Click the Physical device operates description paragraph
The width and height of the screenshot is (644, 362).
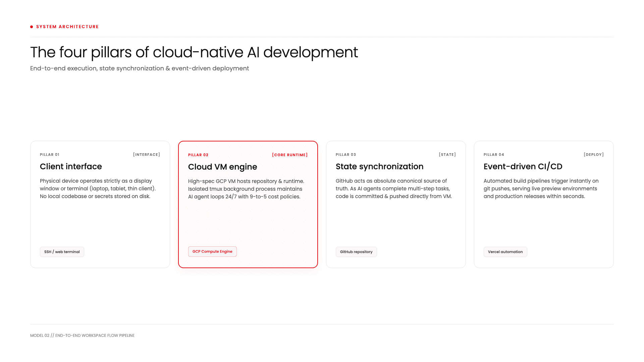(x=98, y=189)
